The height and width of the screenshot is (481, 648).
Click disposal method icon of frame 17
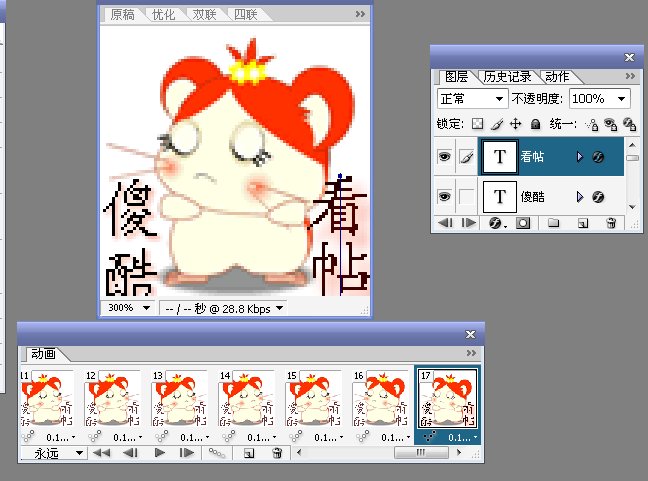[430, 436]
